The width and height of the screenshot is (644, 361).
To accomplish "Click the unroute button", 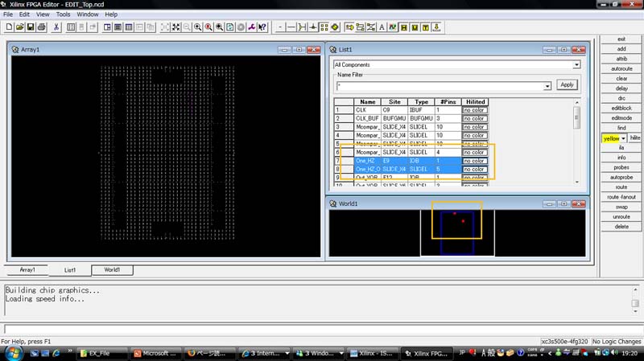I will (621, 217).
